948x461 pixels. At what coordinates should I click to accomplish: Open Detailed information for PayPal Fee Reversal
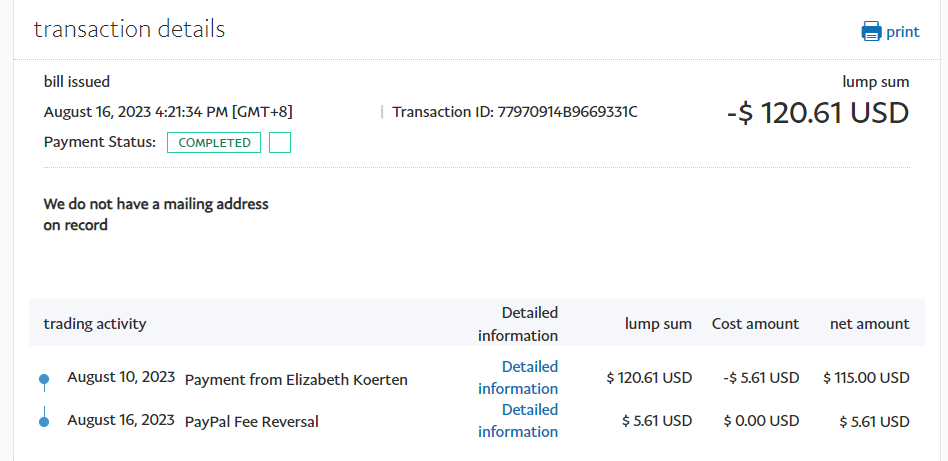click(517, 421)
